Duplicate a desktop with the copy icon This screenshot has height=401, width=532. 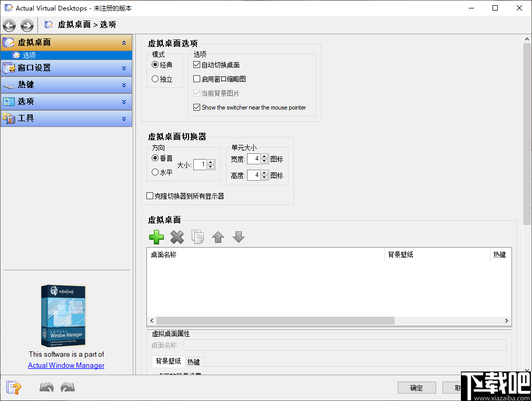click(198, 237)
